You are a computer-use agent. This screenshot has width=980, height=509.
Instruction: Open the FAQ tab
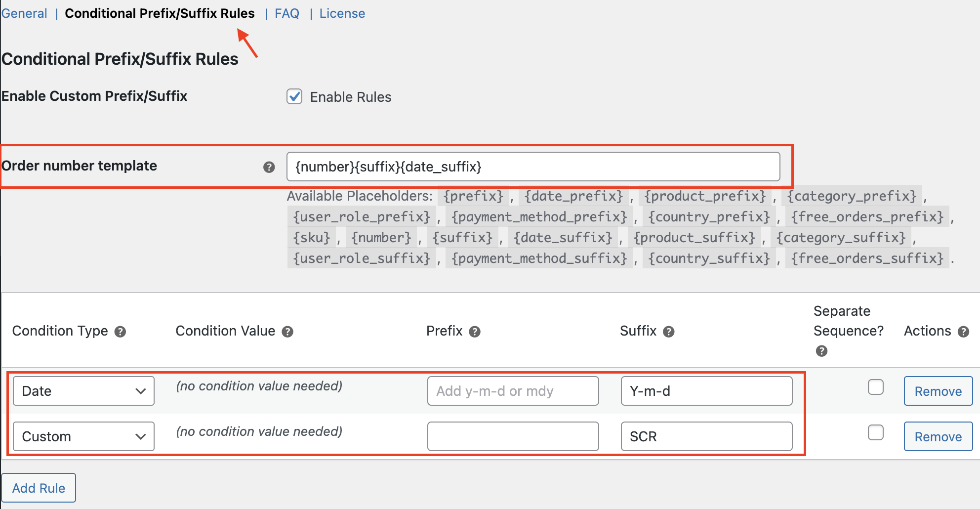coord(287,13)
